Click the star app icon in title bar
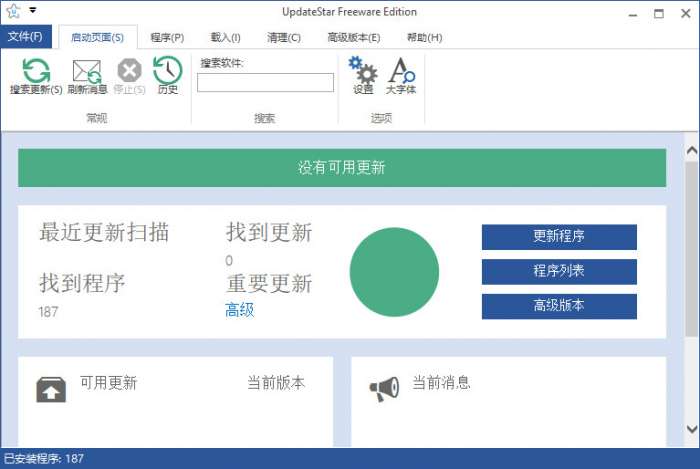The image size is (700, 469). coord(13,11)
